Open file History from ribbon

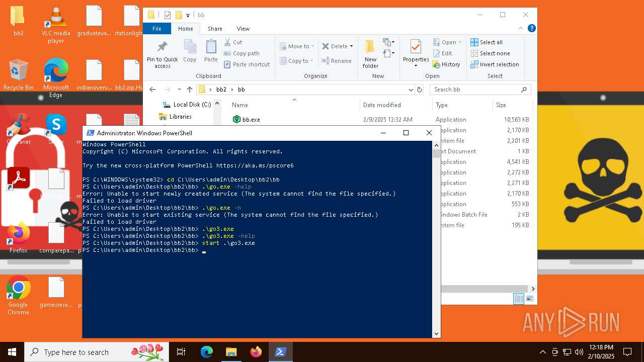point(446,64)
